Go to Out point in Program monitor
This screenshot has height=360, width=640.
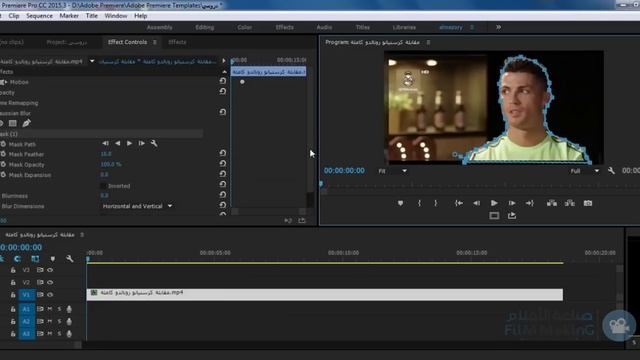pos(529,203)
